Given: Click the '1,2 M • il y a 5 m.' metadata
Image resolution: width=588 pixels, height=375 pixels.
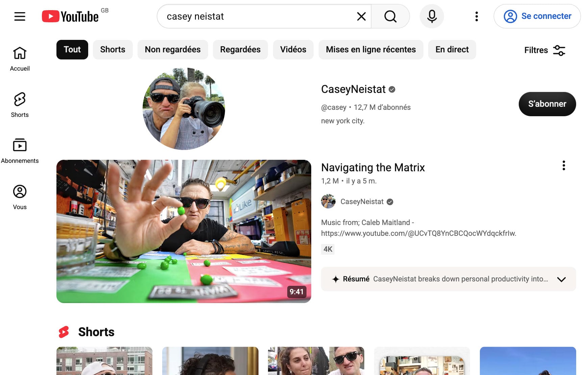Looking at the screenshot, I should click(x=349, y=181).
